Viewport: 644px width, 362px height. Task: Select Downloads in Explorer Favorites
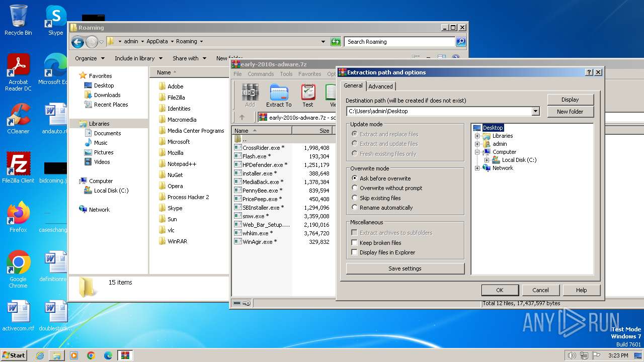click(x=107, y=95)
